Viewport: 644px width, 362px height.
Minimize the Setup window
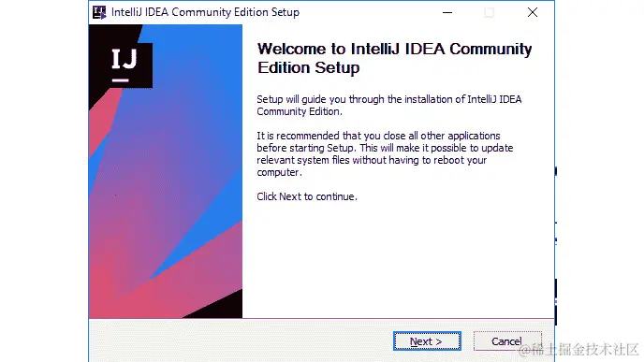tap(447, 12)
